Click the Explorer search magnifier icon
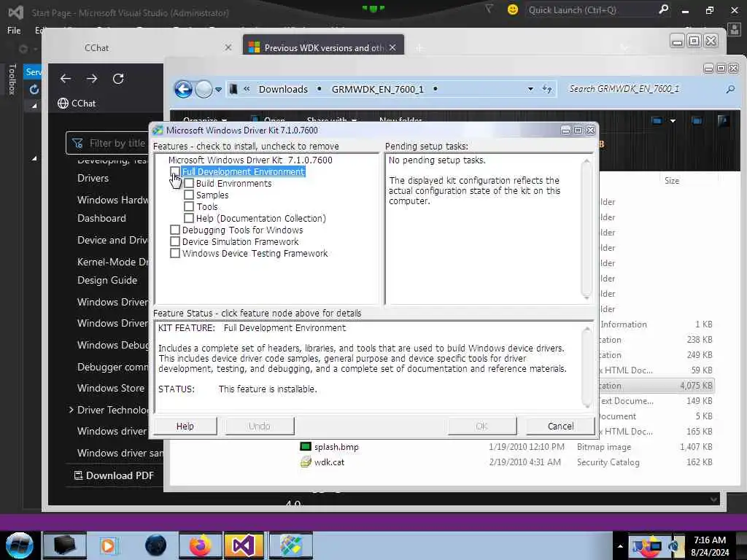This screenshot has width=747, height=560. (730, 89)
